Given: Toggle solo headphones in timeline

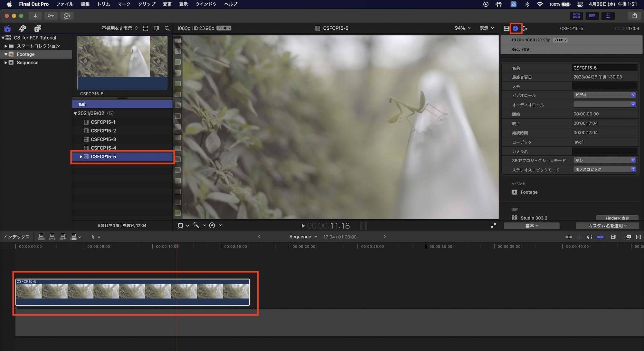Looking at the screenshot, I should point(590,237).
